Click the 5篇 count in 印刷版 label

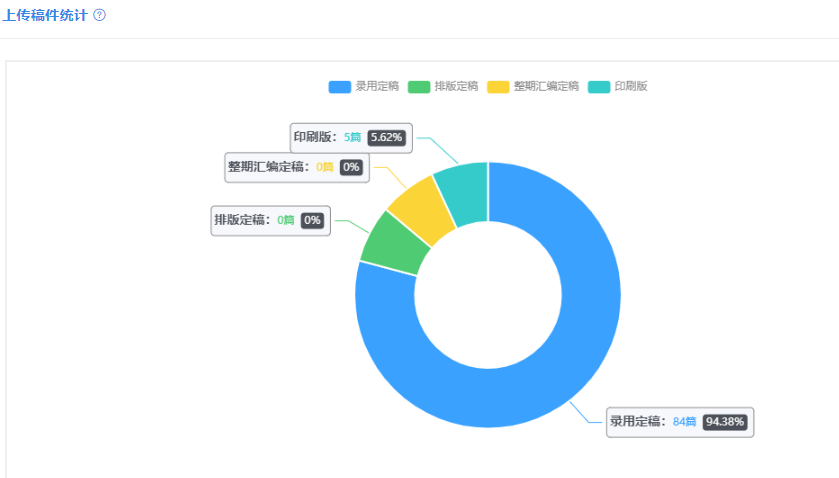click(352, 138)
